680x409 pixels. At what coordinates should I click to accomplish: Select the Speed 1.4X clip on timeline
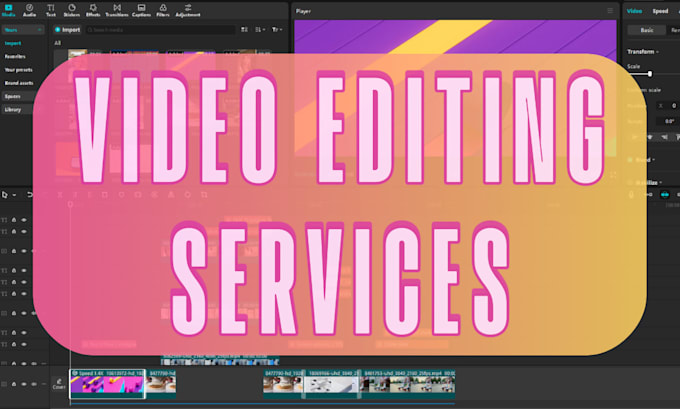coord(108,384)
